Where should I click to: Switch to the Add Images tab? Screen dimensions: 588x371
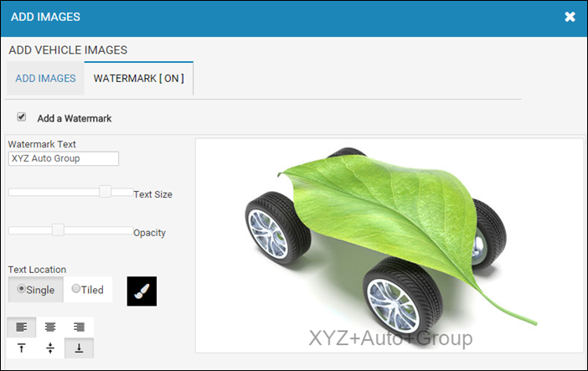click(45, 79)
